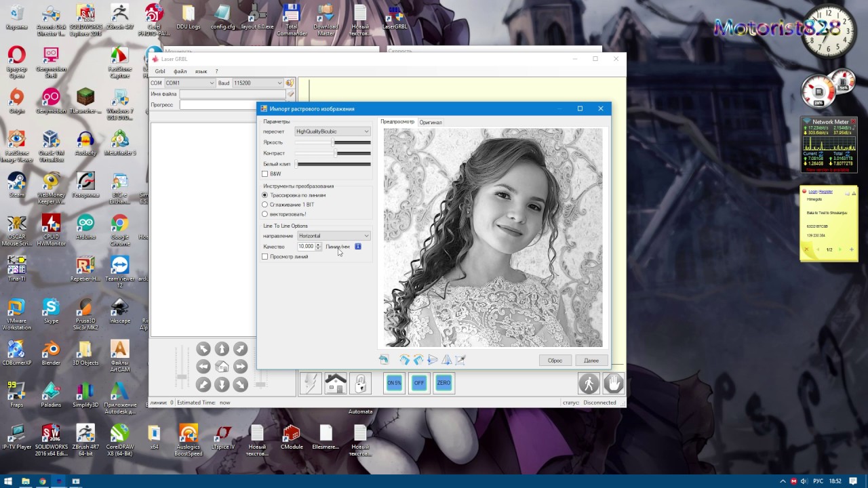Click the jog home center icon
Screen dimensions: 868x488
pyautogui.click(x=222, y=367)
